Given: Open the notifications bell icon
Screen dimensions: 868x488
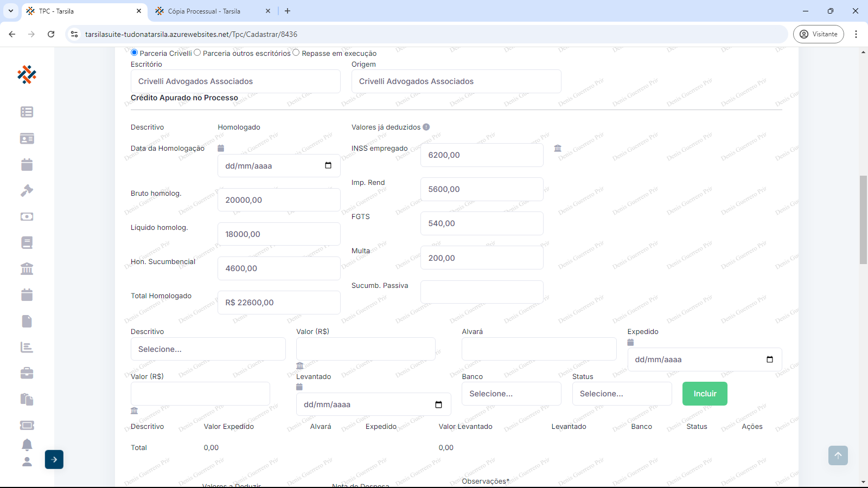Looking at the screenshot, I should (27, 445).
